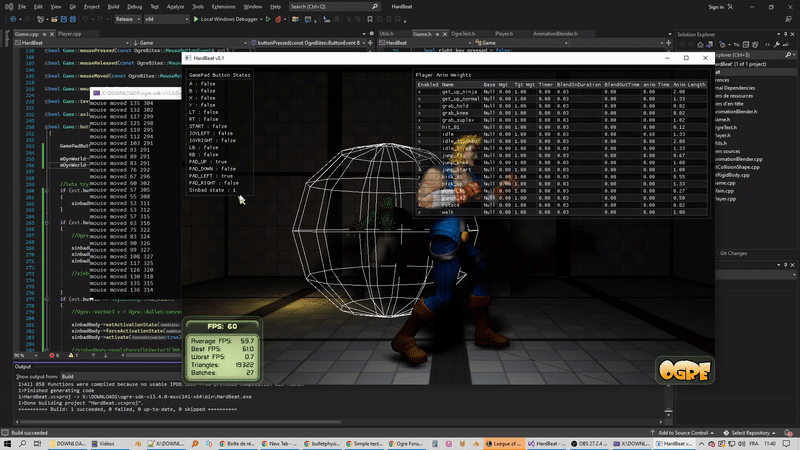Screen dimensions: 800x450
Task: Switch to League of taskbar item
Action: (503, 444)
